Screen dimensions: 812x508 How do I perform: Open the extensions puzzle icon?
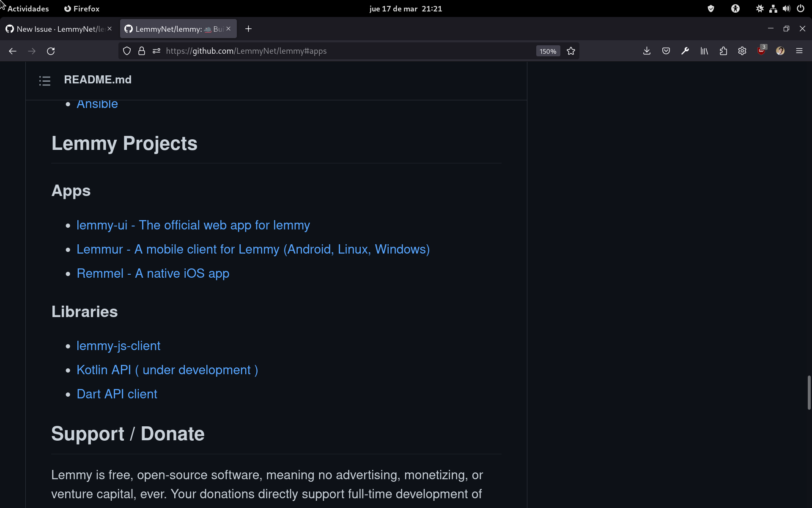(723, 51)
